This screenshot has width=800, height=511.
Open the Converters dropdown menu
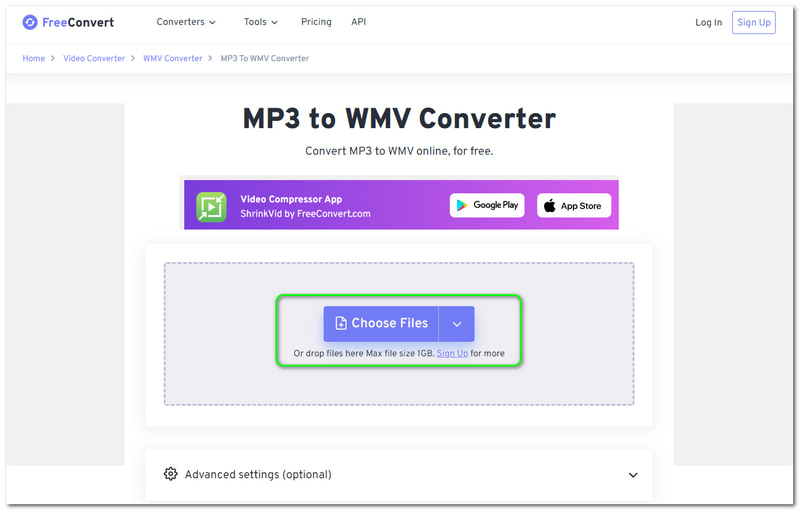[x=186, y=22]
